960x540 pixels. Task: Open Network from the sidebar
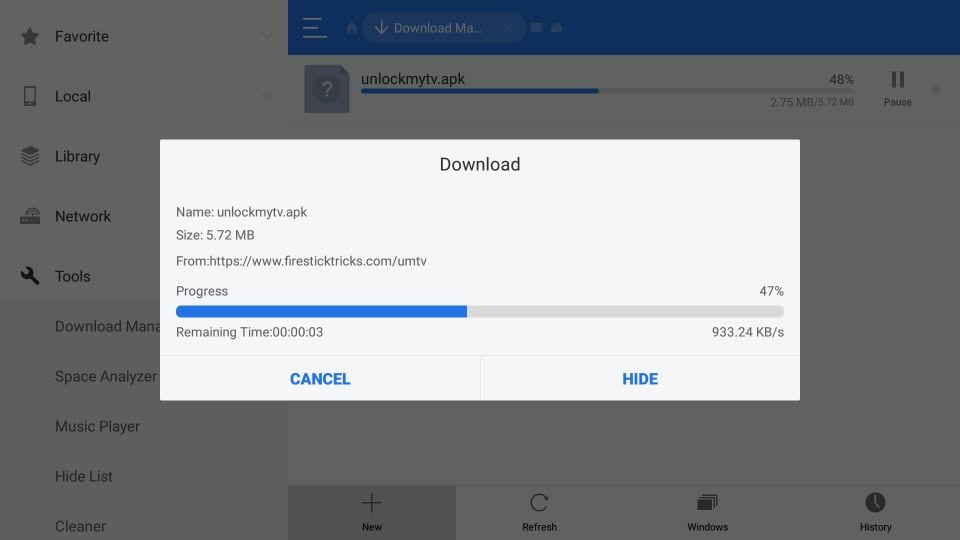tap(83, 216)
